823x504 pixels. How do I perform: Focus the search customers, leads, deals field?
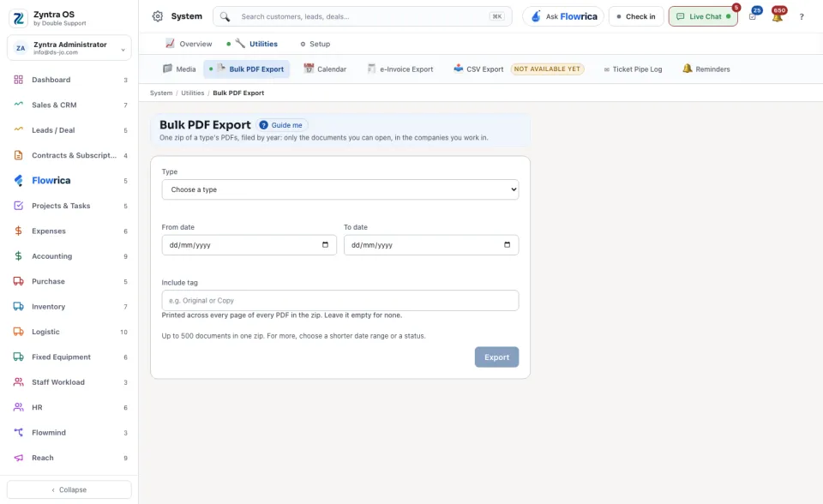(x=362, y=16)
